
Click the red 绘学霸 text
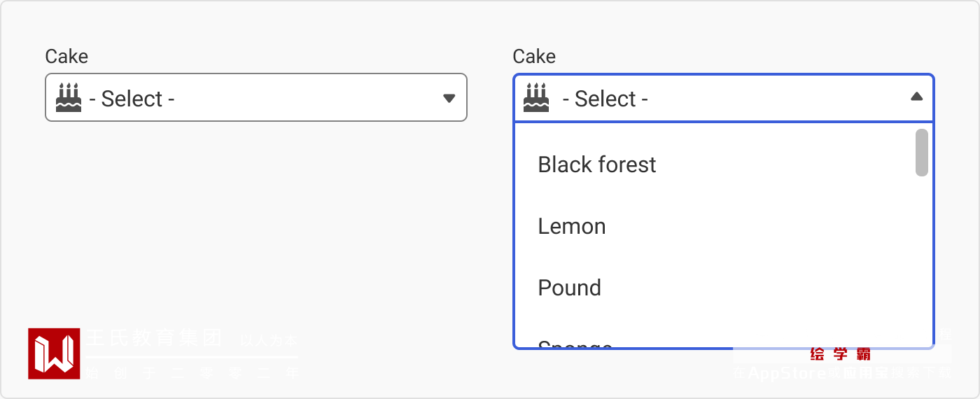(x=840, y=354)
